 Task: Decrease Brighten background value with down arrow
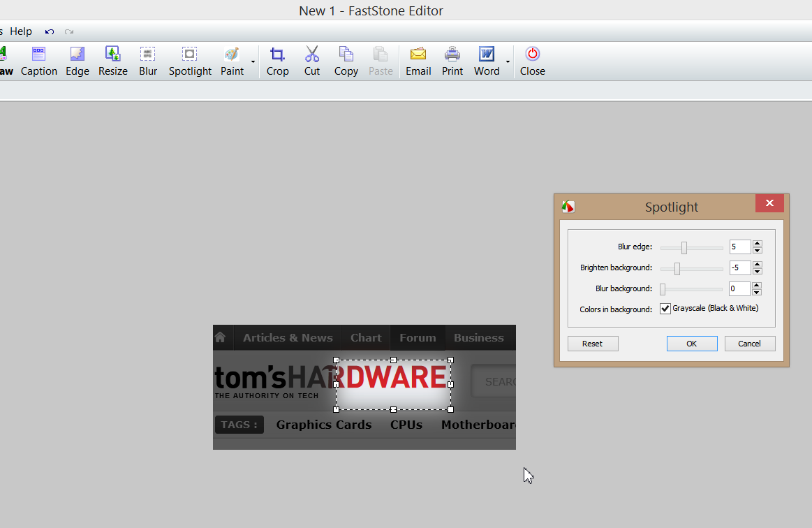(x=758, y=271)
